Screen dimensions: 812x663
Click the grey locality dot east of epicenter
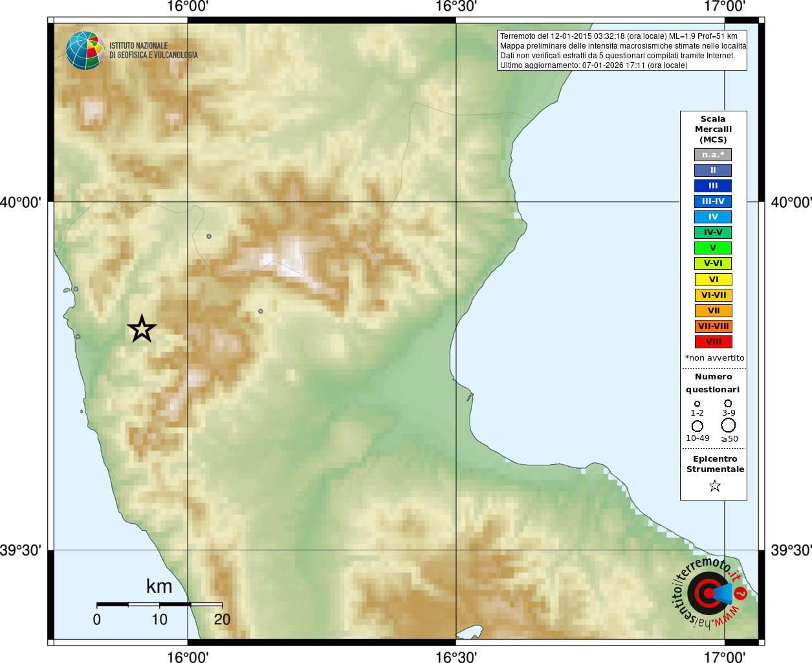261,311
